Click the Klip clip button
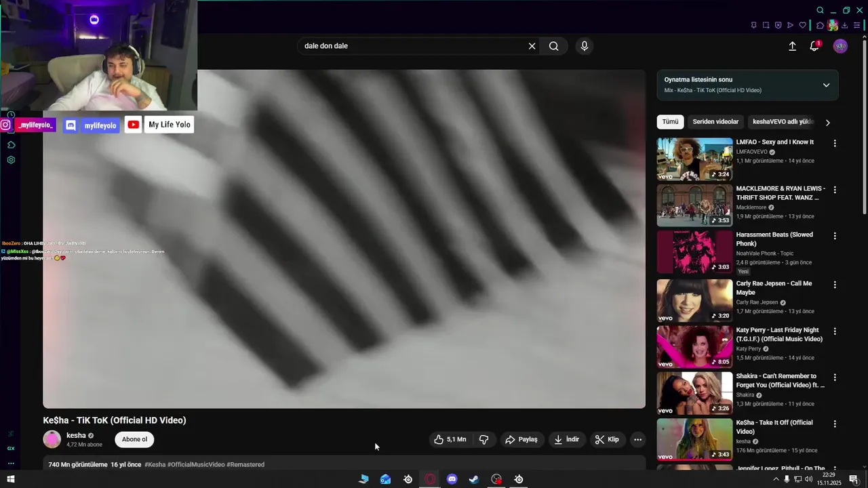 607,439
